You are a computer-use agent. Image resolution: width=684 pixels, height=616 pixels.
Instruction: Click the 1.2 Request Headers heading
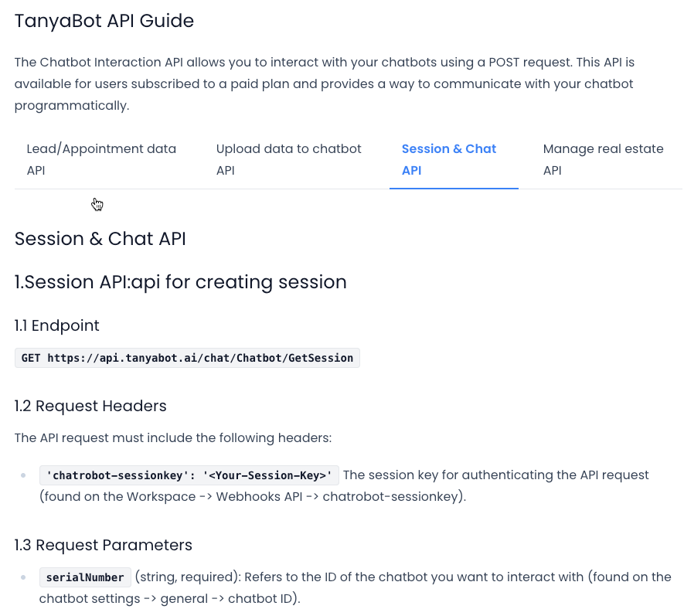click(90, 406)
